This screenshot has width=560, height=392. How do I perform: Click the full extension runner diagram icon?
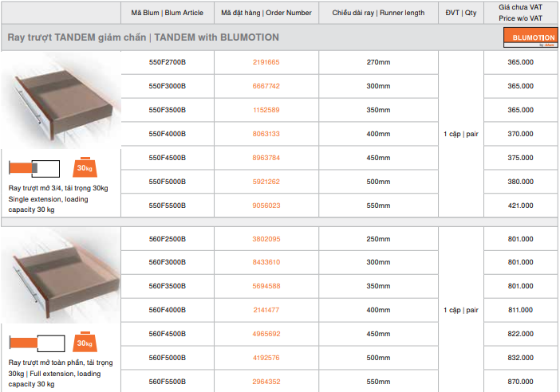(37, 343)
